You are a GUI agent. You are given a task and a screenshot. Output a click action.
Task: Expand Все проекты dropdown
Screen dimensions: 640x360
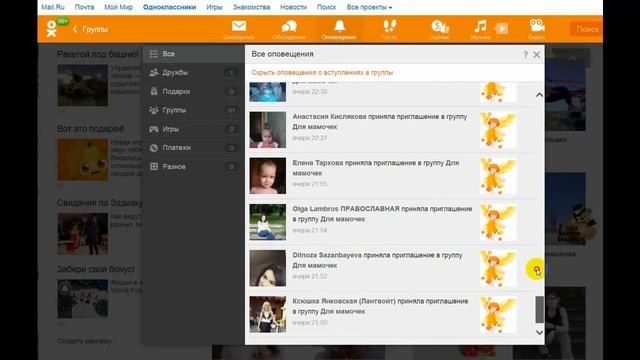(x=369, y=7)
